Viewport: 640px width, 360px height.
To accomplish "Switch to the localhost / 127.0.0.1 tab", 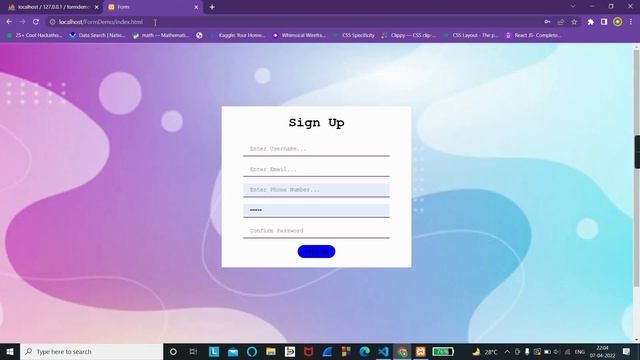I will 52,7.
